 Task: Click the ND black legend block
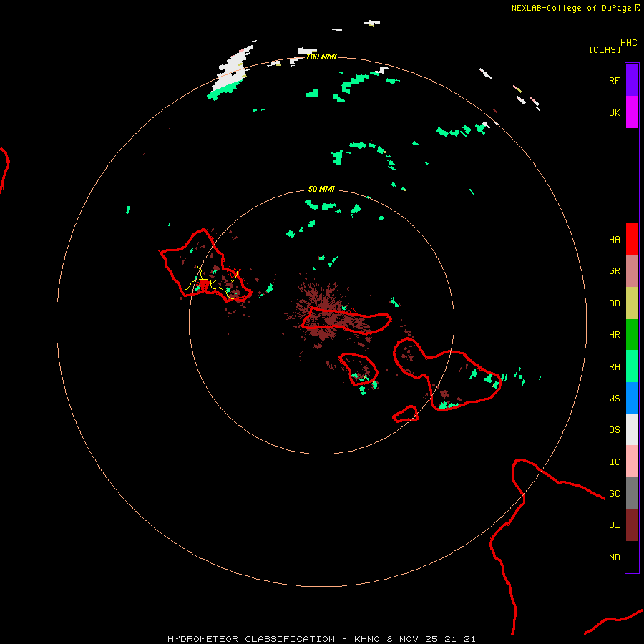pyautogui.click(x=632, y=557)
